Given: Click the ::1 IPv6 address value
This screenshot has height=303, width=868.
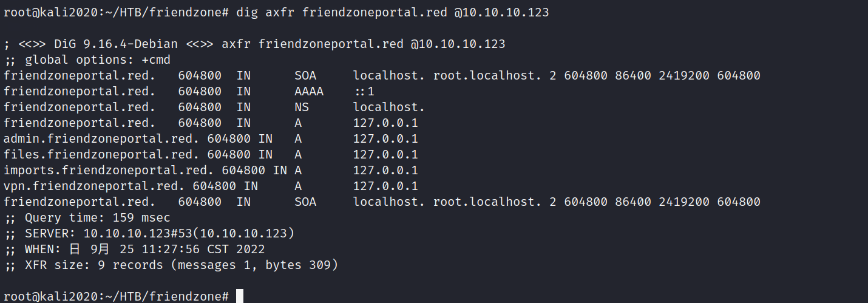Looking at the screenshot, I should point(364,92).
